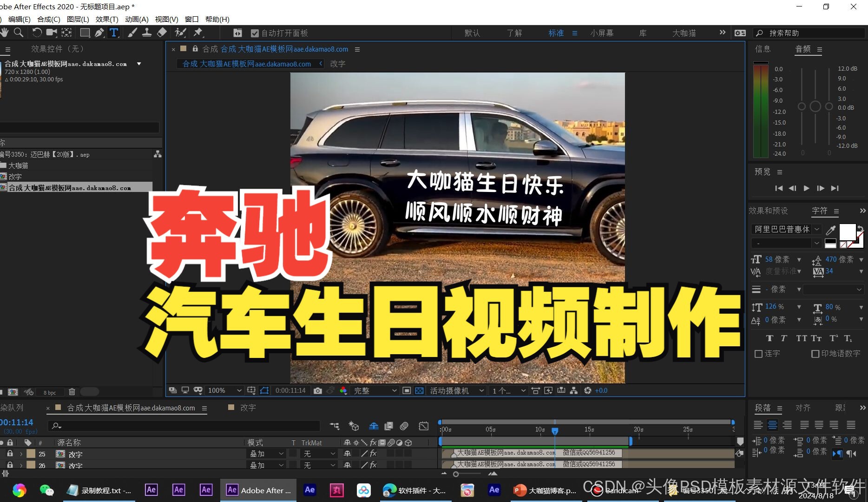Image resolution: width=868 pixels, height=502 pixels.
Task: Open layer 25 TrkMat 无 dropdown
Action: (319, 454)
